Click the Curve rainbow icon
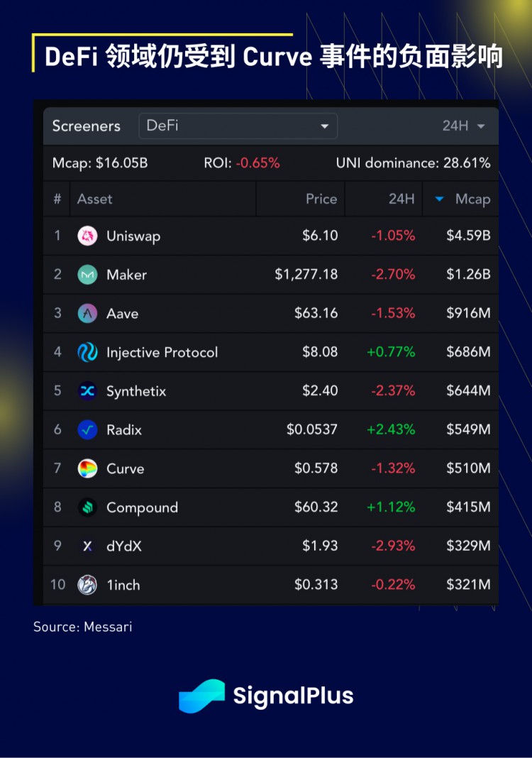 click(x=87, y=468)
